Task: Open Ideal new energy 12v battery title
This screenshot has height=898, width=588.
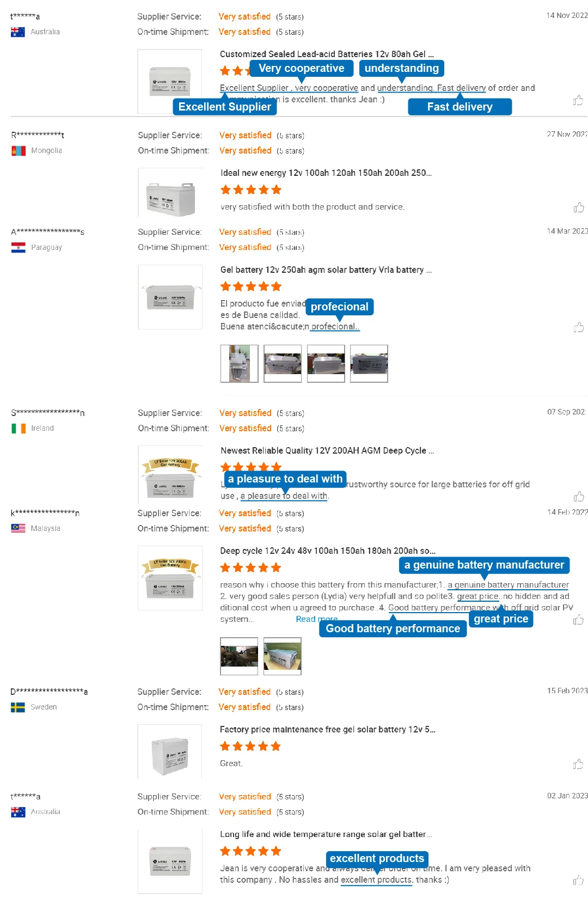Action: click(326, 173)
